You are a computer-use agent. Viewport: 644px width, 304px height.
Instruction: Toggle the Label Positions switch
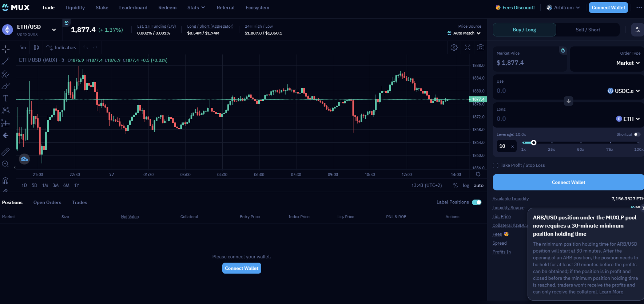coord(477,202)
